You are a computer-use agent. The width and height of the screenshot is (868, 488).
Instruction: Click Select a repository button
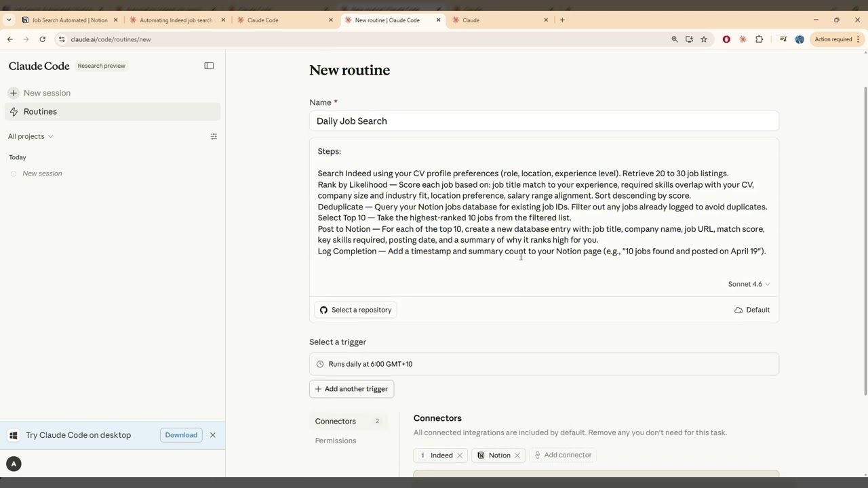(355, 310)
